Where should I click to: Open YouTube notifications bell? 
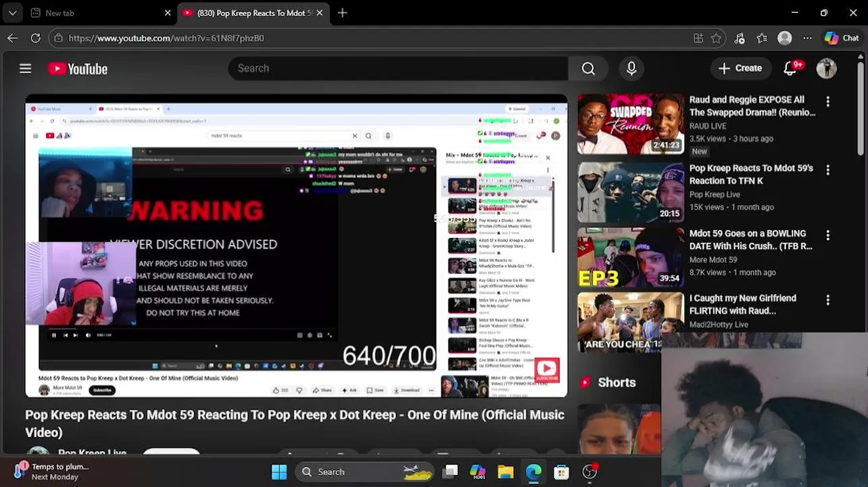pyautogui.click(x=790, y=68)
